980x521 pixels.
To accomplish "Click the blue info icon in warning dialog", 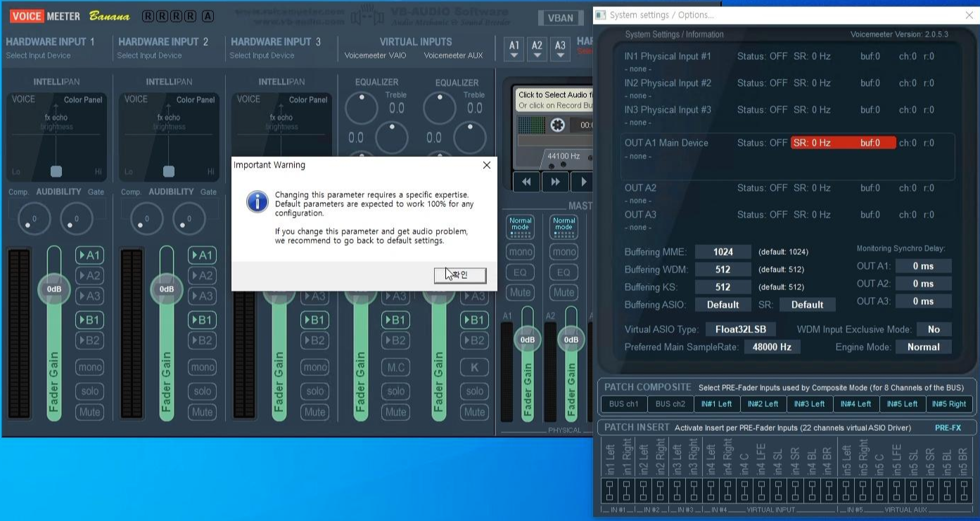I will 257,201.
